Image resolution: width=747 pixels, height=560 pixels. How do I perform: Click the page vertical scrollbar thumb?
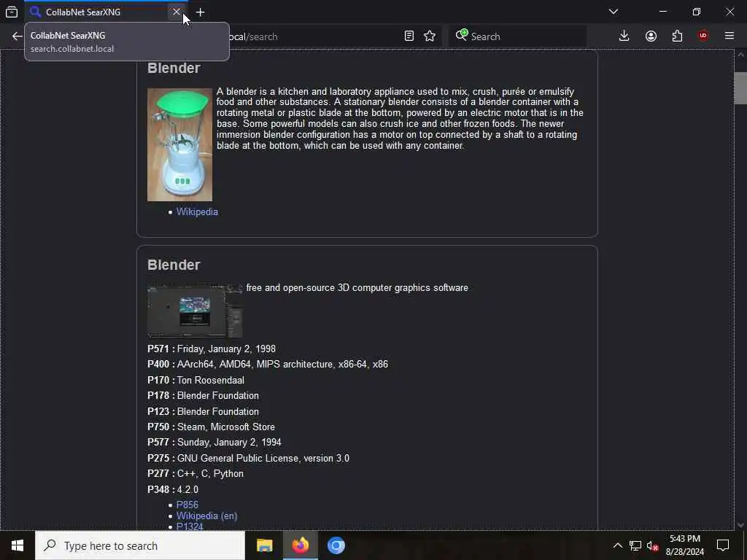(x=740, y=88)
